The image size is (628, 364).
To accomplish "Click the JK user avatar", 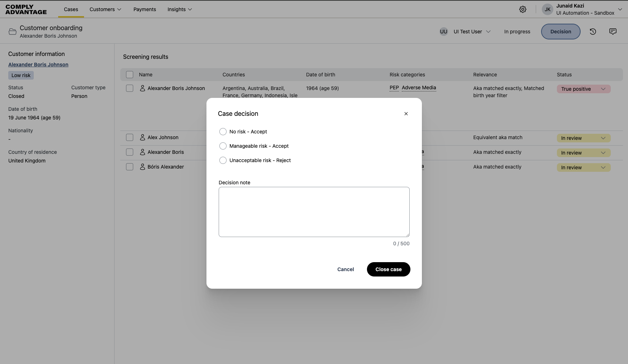I will tap(547, 9).
